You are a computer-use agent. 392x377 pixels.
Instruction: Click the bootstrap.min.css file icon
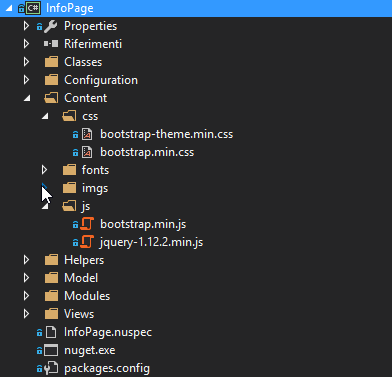tap(87, 152)
